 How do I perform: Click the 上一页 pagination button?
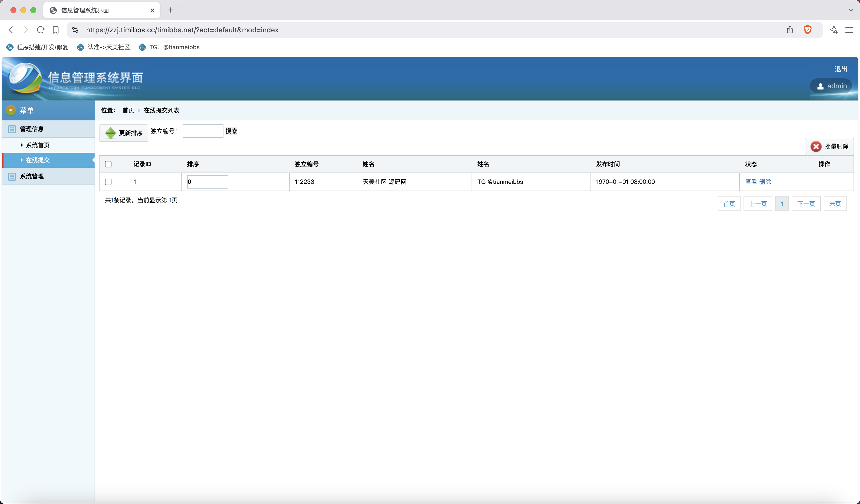coord(758,204)
